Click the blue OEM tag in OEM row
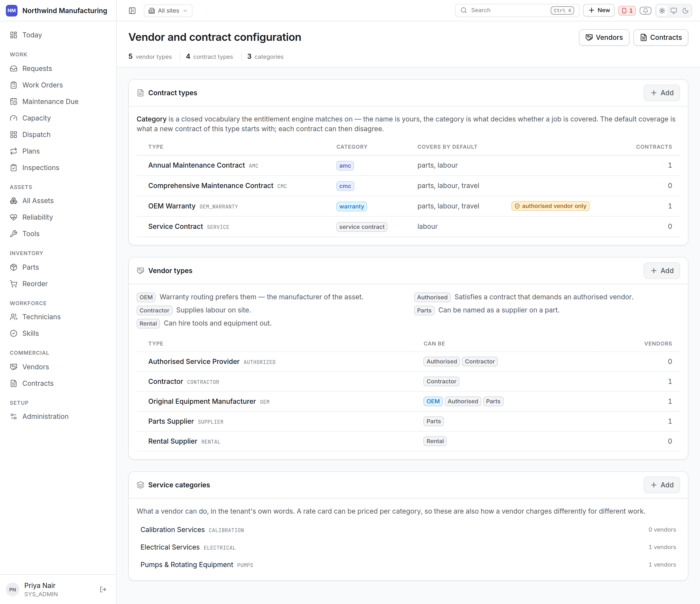This screenshot has height=604, width=700. [x=433, y=401]
